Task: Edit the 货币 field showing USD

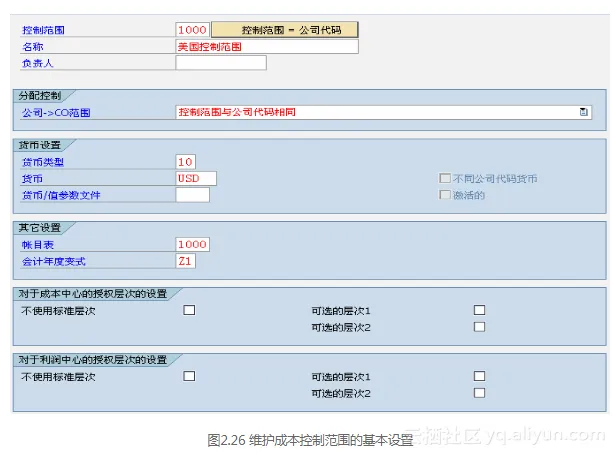Action: (196, 178)
